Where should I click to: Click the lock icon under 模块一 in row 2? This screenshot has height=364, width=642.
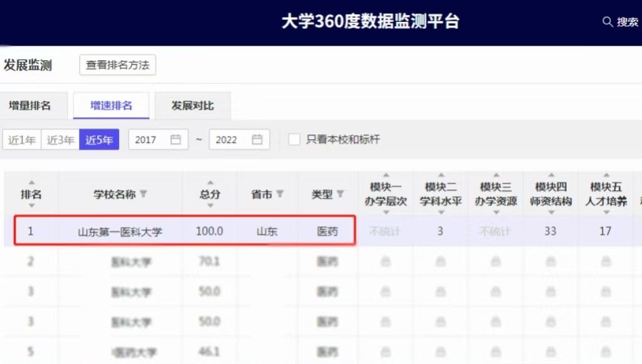coord(386,261)
